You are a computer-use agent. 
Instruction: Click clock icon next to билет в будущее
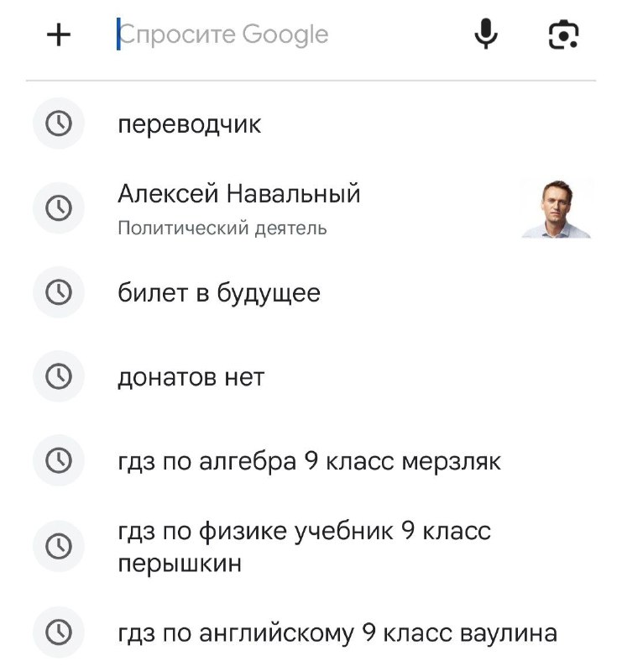(x=59, y=292)
